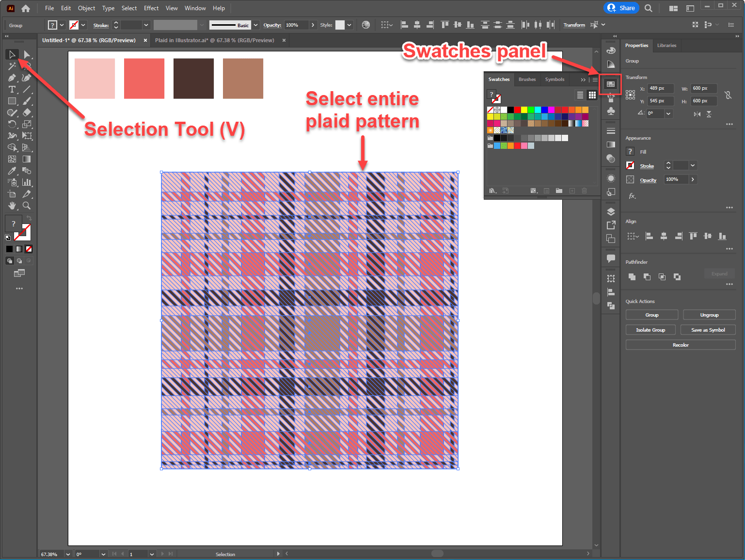
Task: Switch Swatches panel to list view
Action: click(x=580, y=95)
